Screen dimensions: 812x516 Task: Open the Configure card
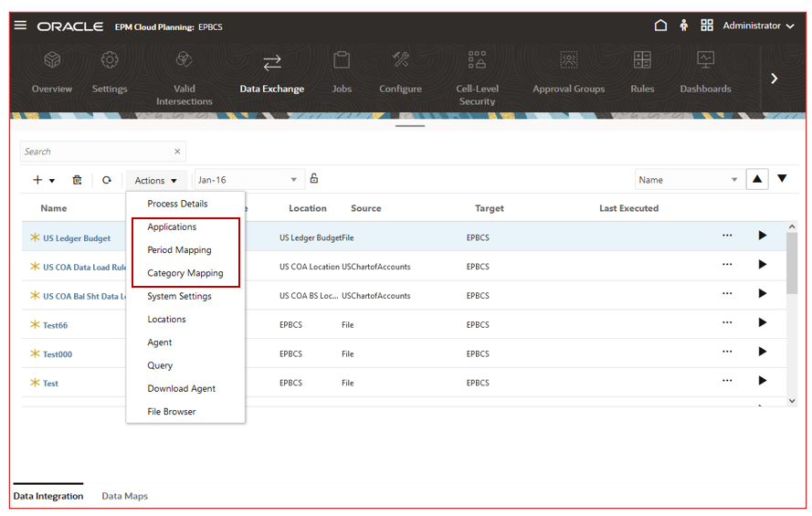click(x=400, y=72)
